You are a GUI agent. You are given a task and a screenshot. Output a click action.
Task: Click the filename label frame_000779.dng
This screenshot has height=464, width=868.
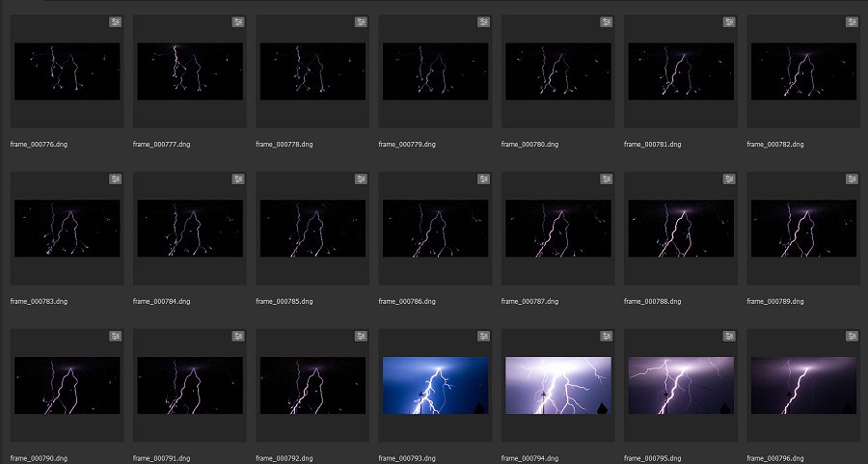click(407, 144)
